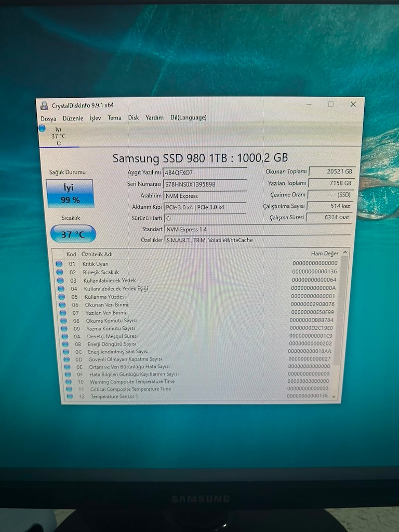Click the total reads value 20521 GB

[332, 171]
